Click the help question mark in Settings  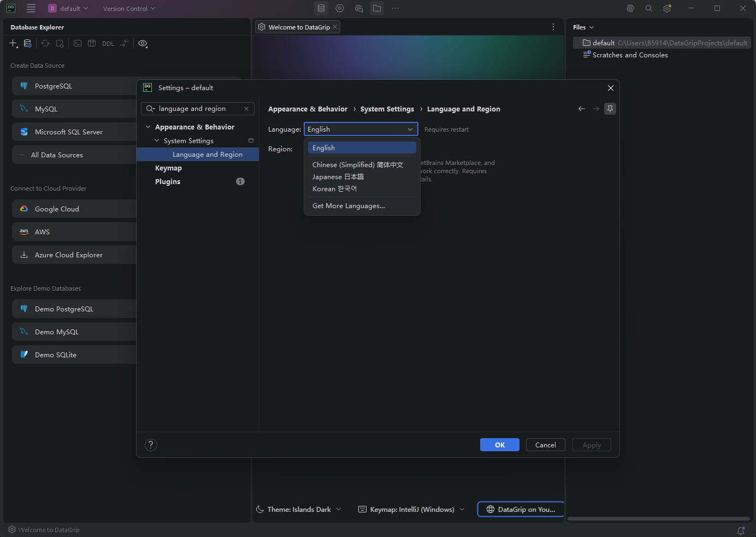[x=151, y=445]
